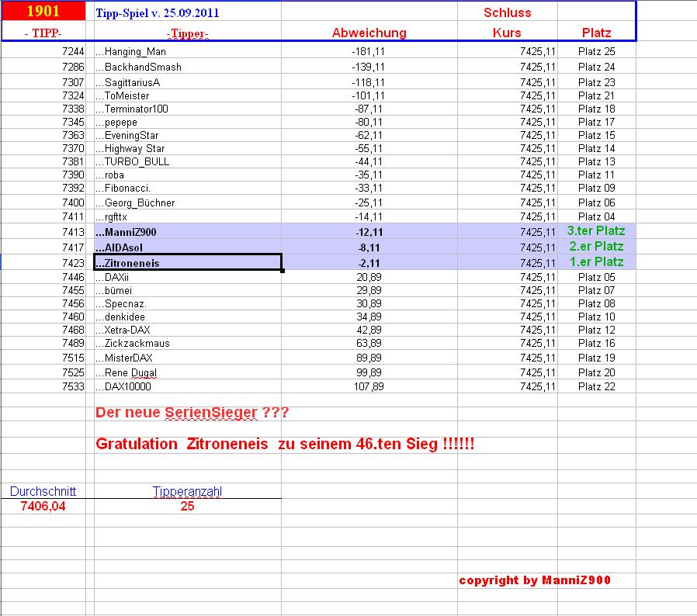Select the Gratulation Zitroneneis congratulation text

click(x=287, y=443)
